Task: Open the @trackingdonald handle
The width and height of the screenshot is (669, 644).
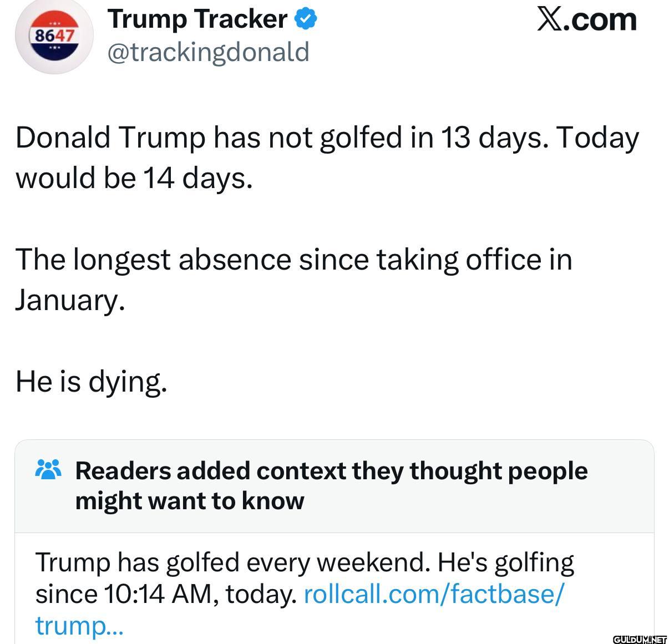Action: point(208,52)
